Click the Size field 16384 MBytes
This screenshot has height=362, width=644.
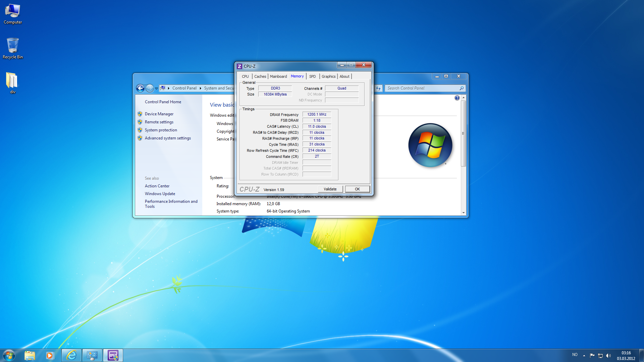tap(275, 95)
